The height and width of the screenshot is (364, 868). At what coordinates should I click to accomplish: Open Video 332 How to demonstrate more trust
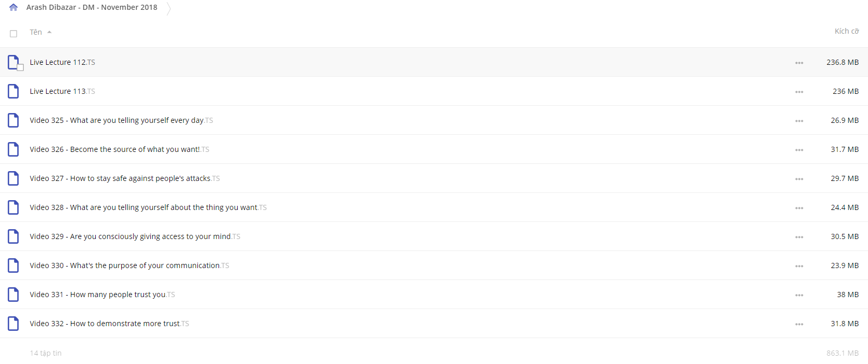[109, 324]
